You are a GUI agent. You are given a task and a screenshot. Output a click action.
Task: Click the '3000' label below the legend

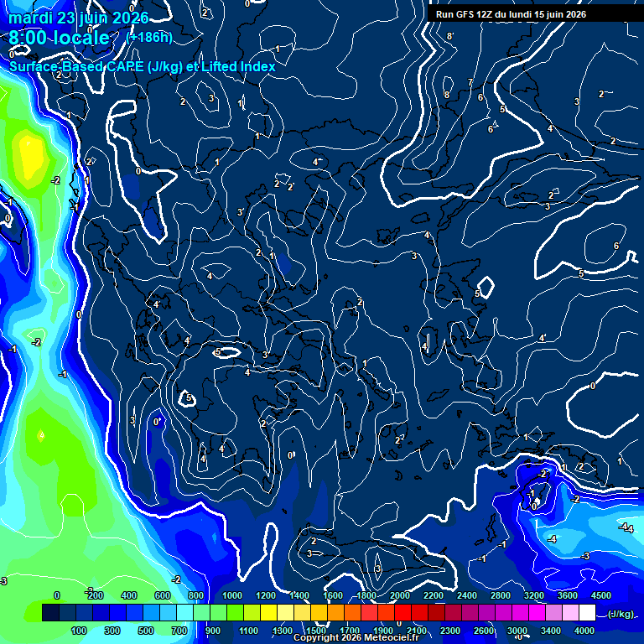point(517,631)
